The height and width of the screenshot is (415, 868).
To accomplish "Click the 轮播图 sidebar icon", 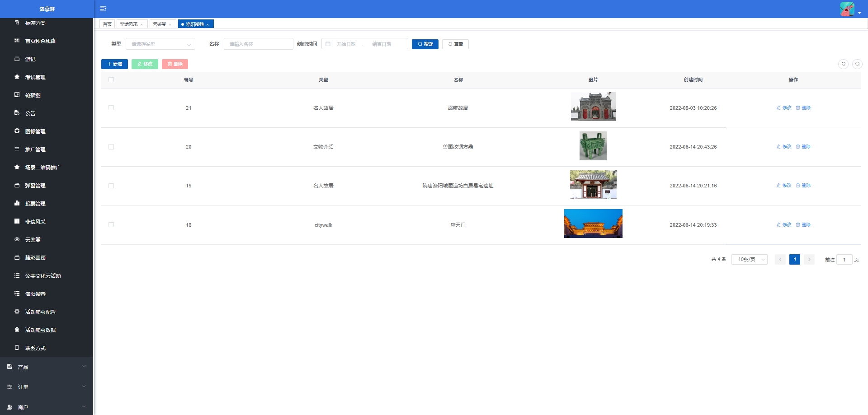I will 17,95.
